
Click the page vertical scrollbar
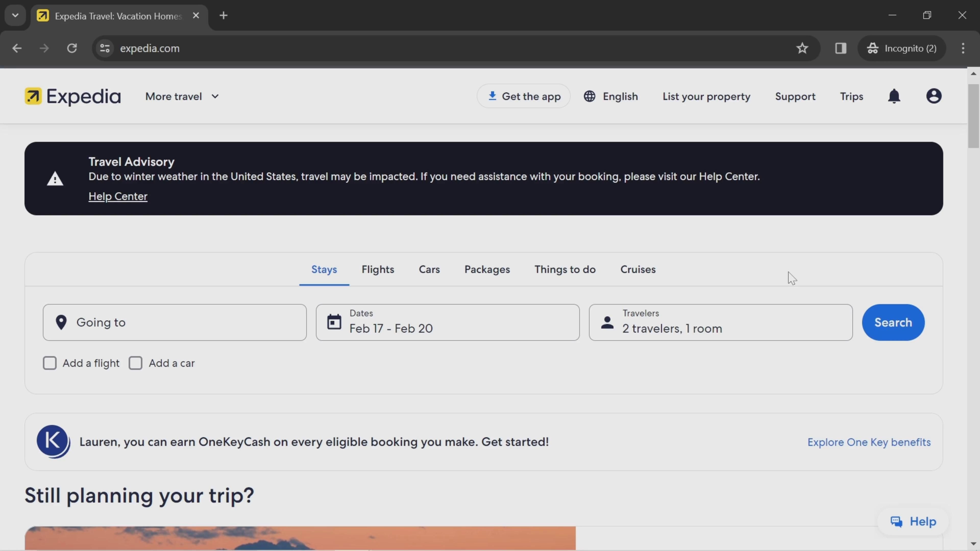973,116
